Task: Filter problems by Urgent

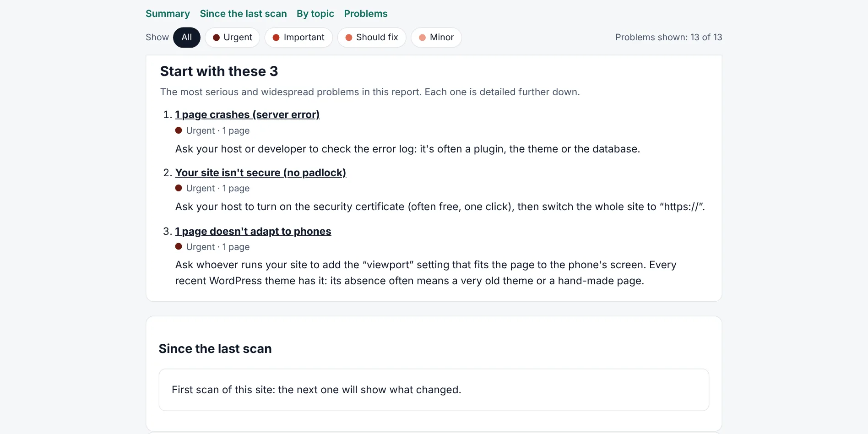Action: pos(232,38)
